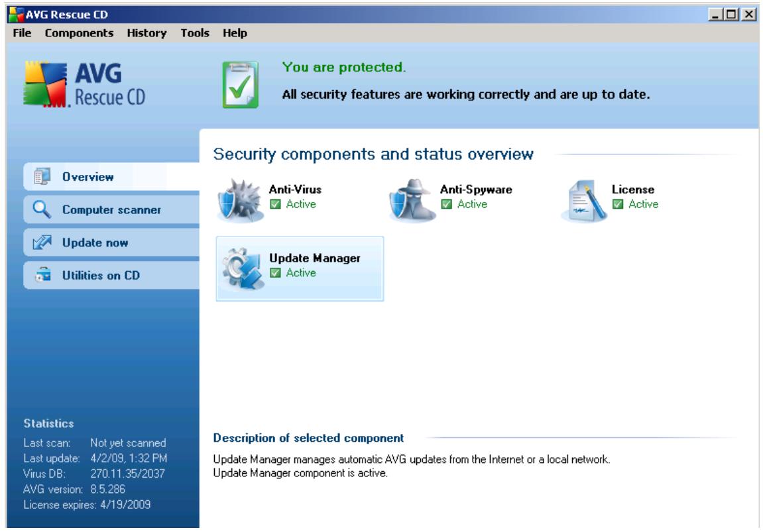
Task: Select the Update Manager gear icon
Action: pyautogui.click(x=243, y=269)
